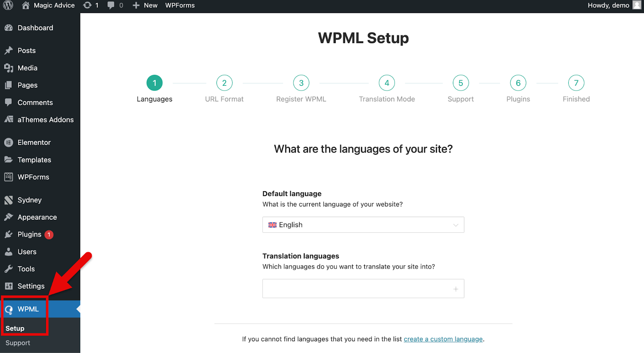Open Users menu label
Screen dimensions: 644x353
[27, 252]
